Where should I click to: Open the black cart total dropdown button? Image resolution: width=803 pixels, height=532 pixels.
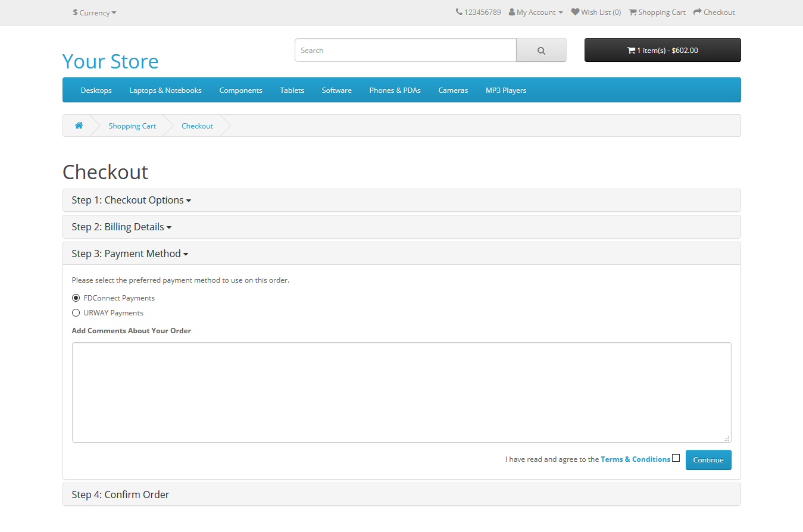(x=663, y=51)
